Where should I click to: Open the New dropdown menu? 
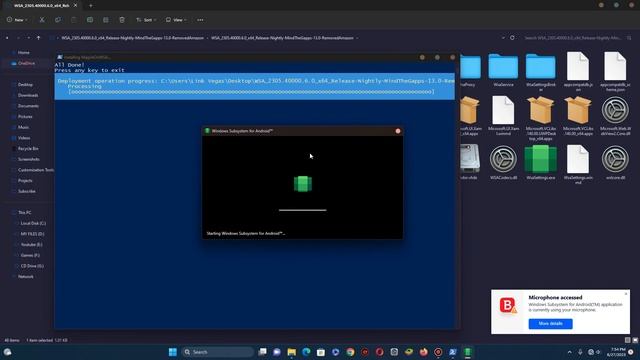click(x=17, y=20)
